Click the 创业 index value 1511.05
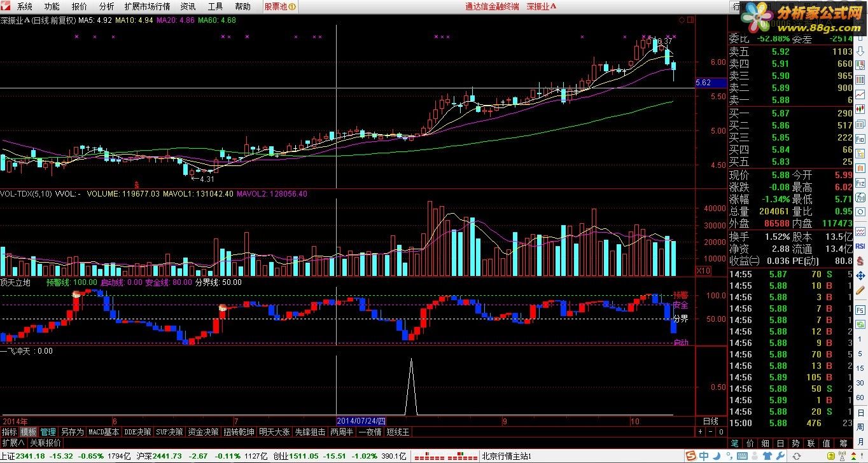Screen dimensions: 868x463 coord(303,456)
